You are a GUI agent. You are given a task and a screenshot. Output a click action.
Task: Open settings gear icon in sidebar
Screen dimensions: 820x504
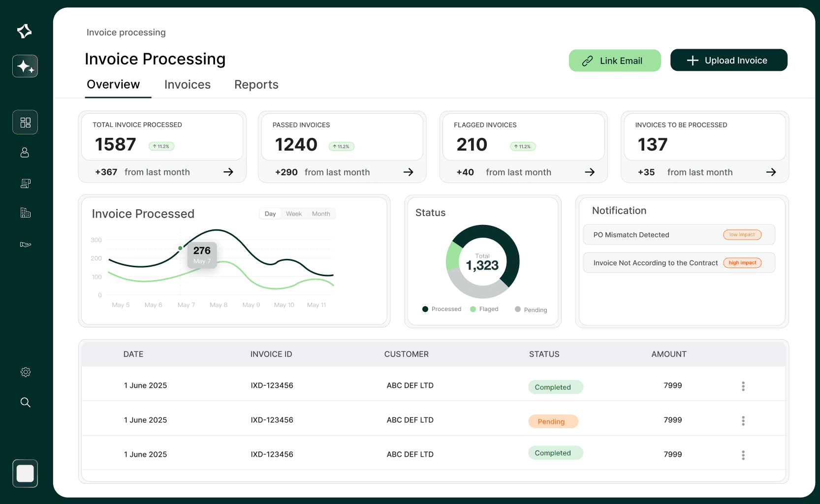[x=25, y=372]
